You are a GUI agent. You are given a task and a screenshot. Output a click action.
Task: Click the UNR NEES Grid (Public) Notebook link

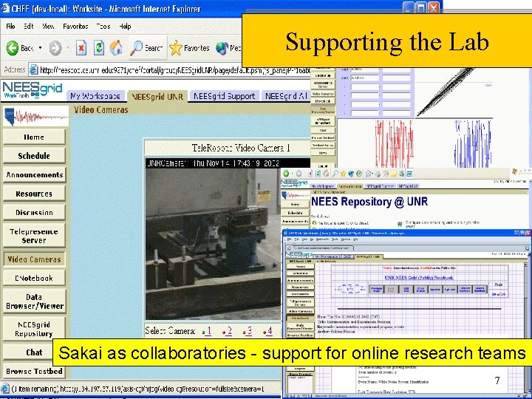(x=419, y=278)
